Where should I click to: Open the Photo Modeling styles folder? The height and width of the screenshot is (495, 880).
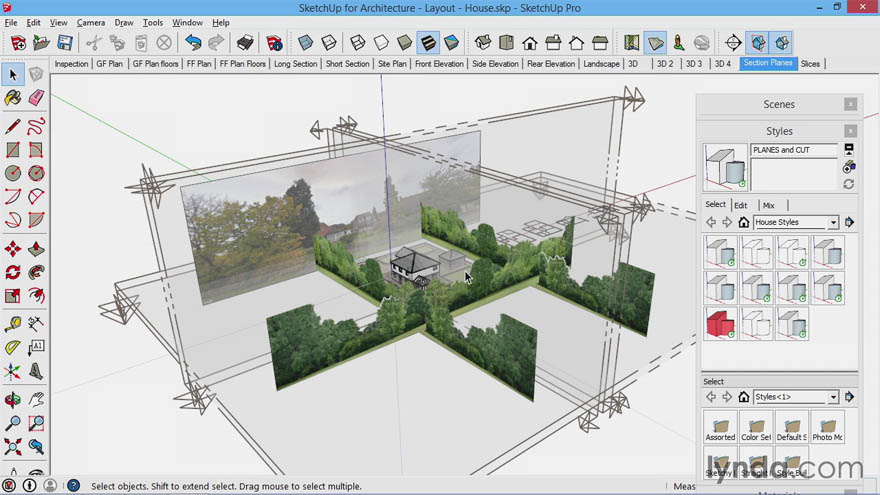828,427
